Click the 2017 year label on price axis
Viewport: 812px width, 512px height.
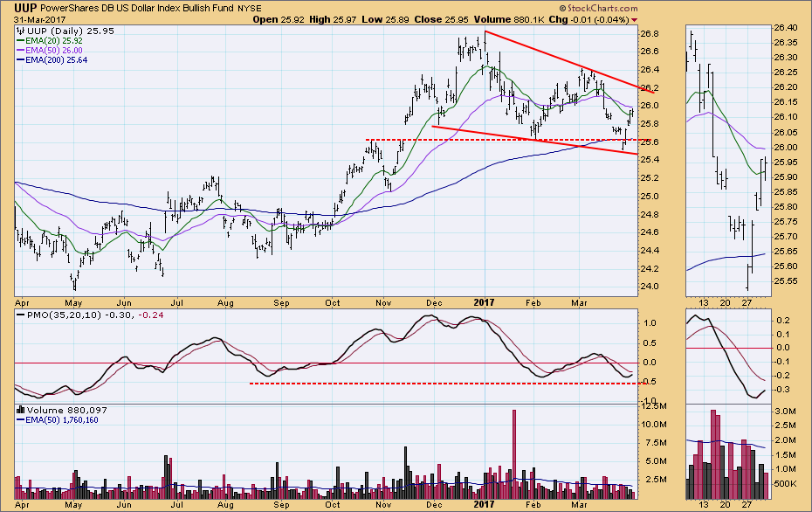485,302
